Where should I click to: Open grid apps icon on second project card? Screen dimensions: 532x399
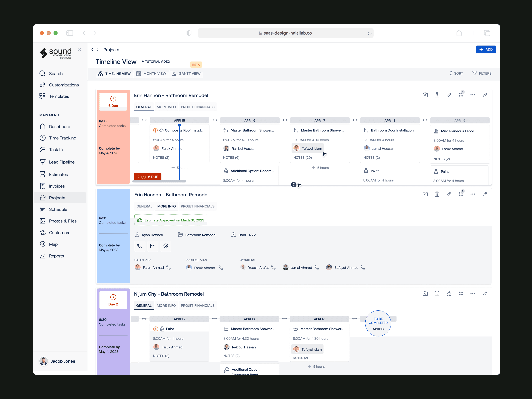click(x=461, y=194)
